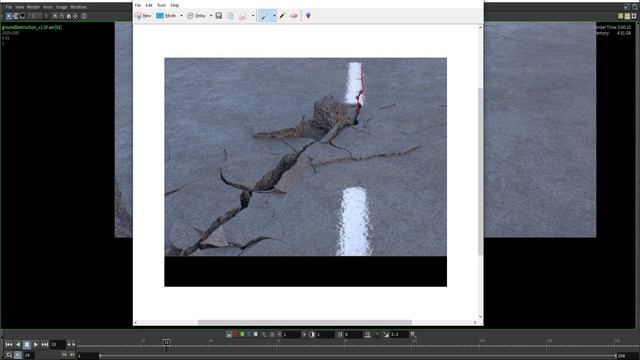
Task: Open the Snipping Tool File menu
Action: [138, 5]
